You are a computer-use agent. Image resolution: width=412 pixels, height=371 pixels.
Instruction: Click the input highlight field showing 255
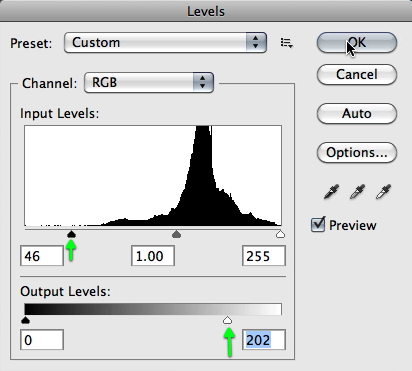tap(264, 256)
